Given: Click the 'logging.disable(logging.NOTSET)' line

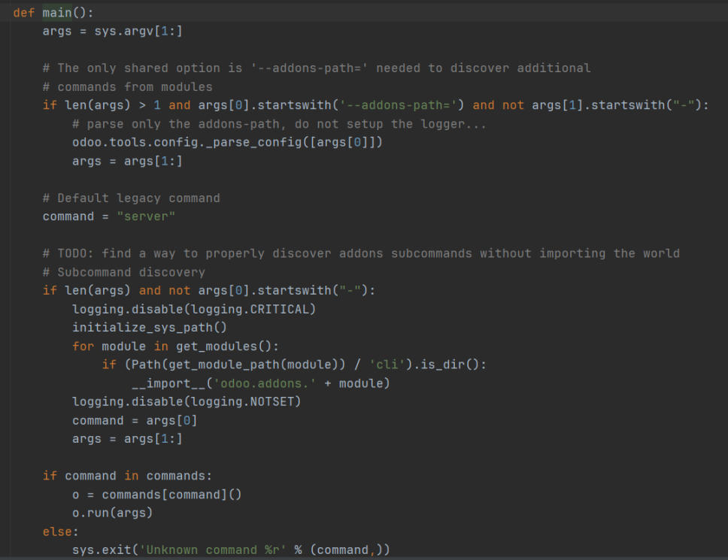Looking at the screenshot, I should 187,402.
